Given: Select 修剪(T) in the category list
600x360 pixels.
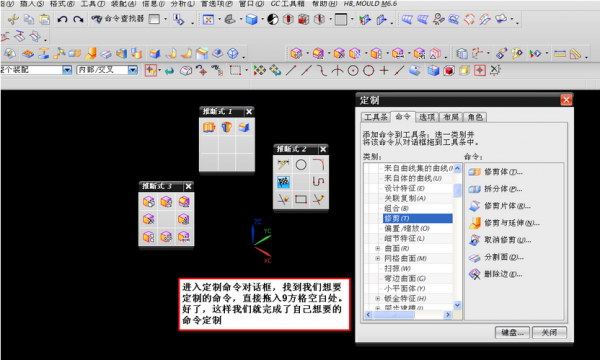Looking at the screenshot, I should (x=417, y=218).
